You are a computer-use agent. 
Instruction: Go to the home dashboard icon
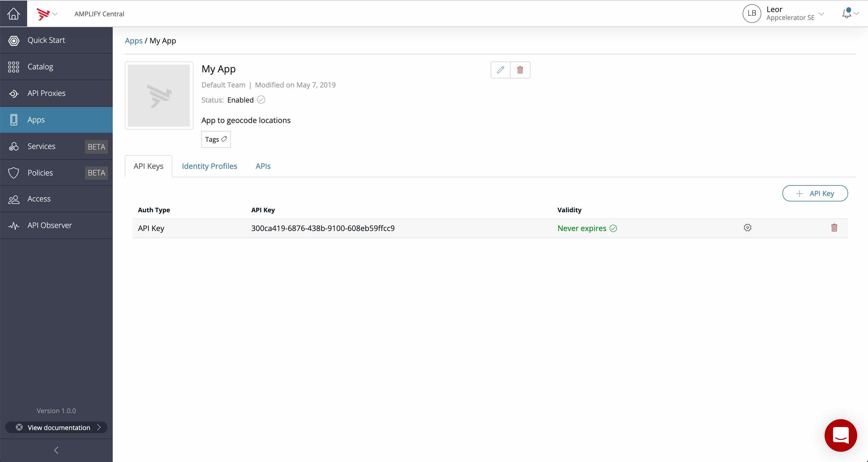click(x=14, y=14)
